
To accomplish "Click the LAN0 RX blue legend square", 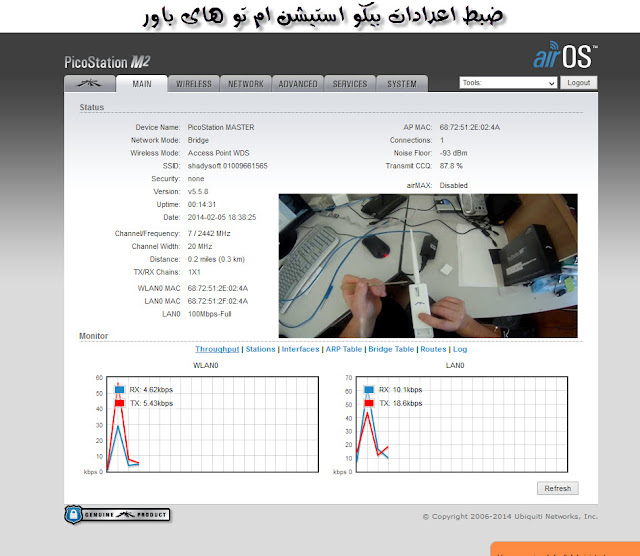I will [x=369, y=389].
